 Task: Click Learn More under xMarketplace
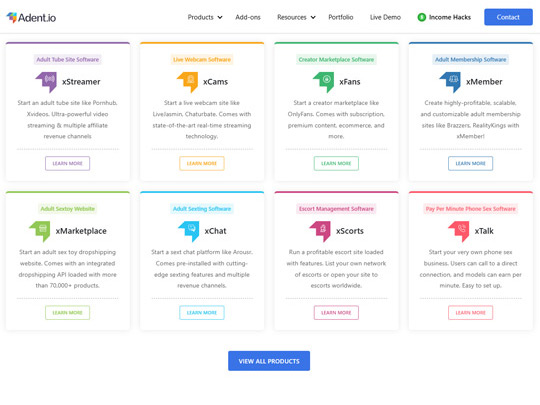point(68,313)
